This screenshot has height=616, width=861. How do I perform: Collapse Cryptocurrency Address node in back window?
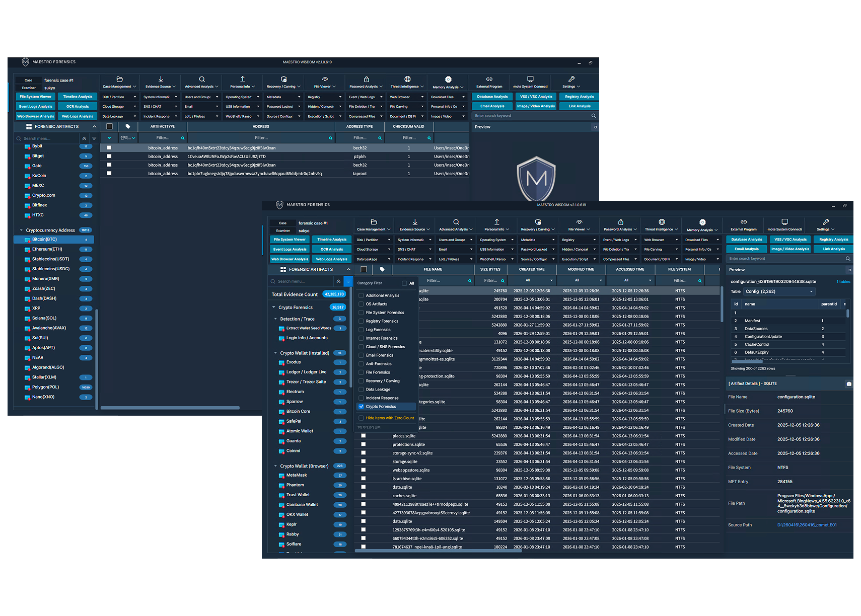21,230
